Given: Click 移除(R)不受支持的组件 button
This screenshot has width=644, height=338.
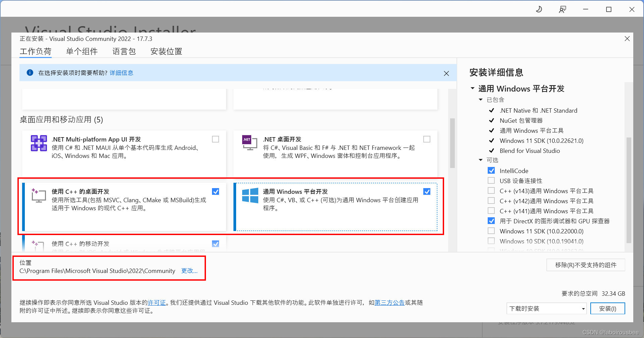Looking at the screenshot, I should coord(586,265).
